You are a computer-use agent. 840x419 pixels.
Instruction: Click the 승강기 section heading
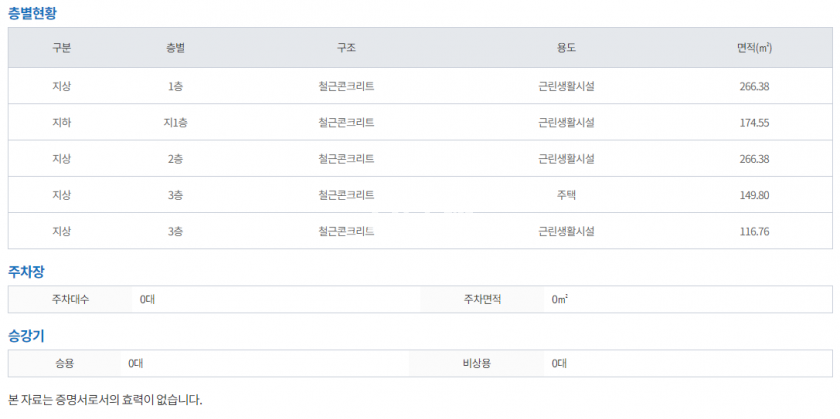pyautogui.click(x=26, y=335)
